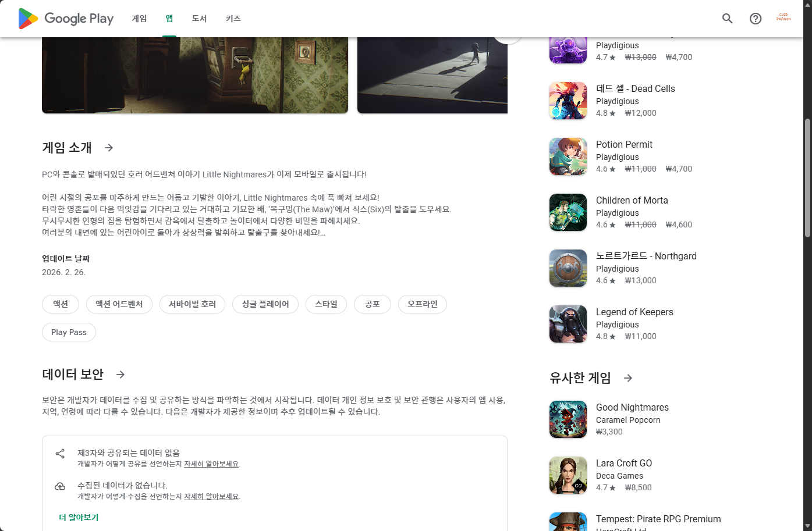Open the help question-mark icon
The image size is (812, 531).
tap(756, 19)
